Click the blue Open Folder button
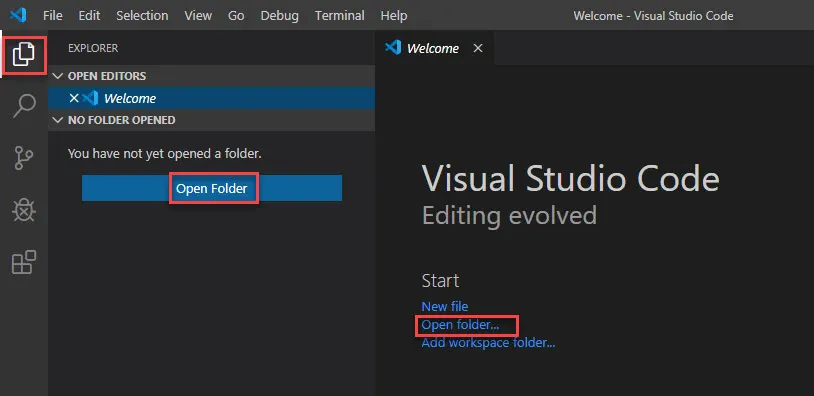This screenshot has height=396, width=814. [212, 188]
